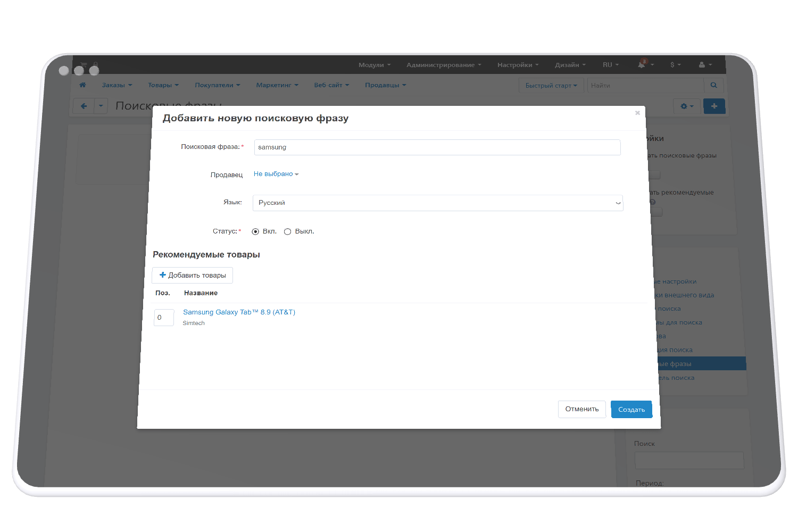Open the Дизайн menu

click(570, 65)
